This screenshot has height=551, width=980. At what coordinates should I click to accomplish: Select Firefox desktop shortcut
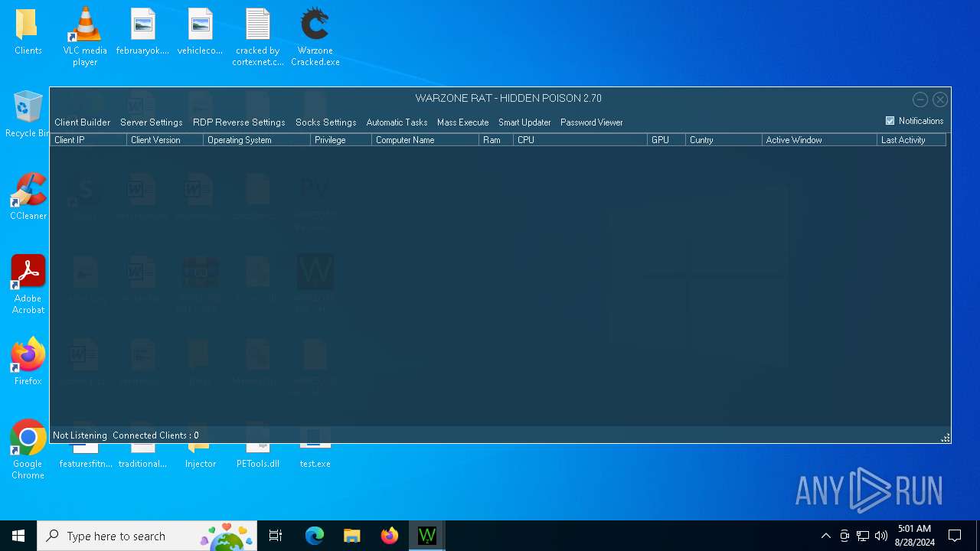(28, 361)
